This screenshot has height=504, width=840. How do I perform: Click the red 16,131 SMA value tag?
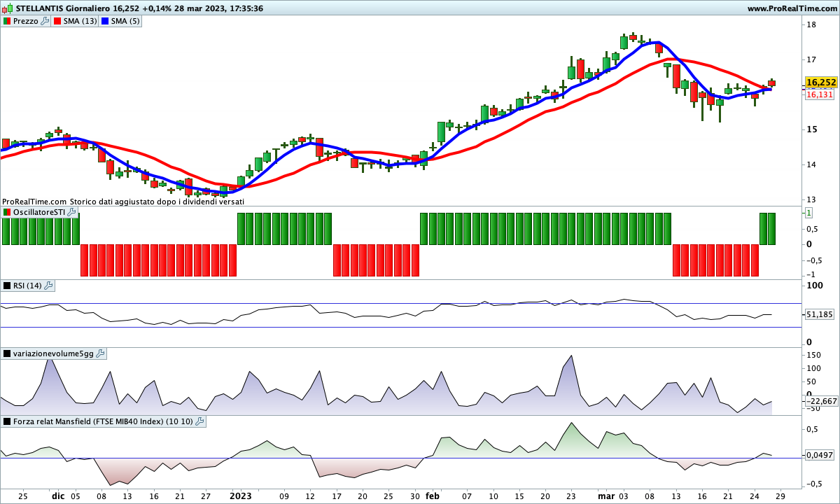point(820,94)
